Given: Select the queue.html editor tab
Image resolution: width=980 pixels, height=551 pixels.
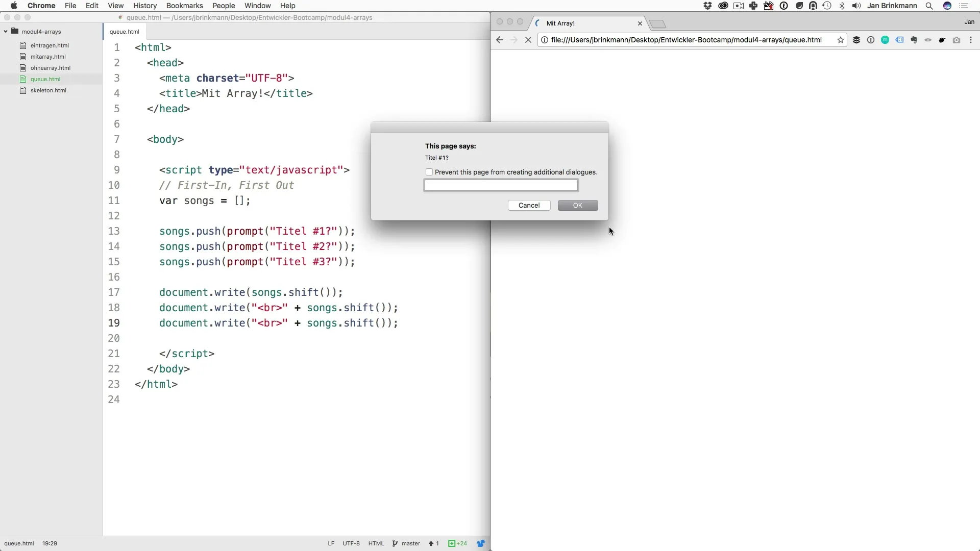Looking at the screenshot, I should tap(125, 32).
